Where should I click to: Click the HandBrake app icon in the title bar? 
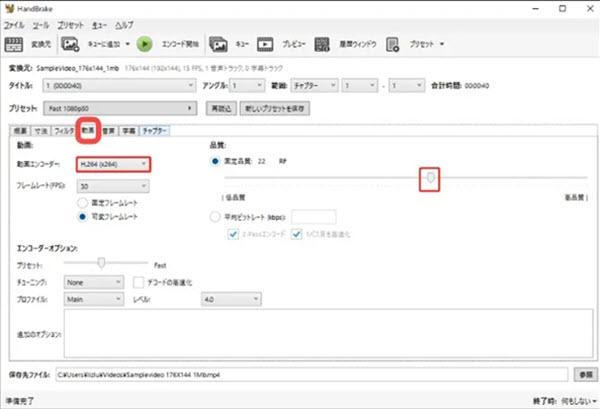click(x=9, y=7)
